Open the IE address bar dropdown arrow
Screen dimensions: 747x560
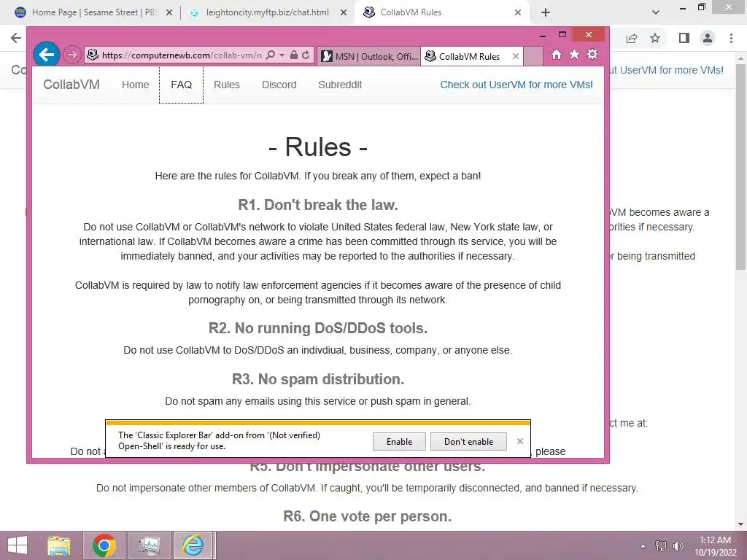coord(282,55)
